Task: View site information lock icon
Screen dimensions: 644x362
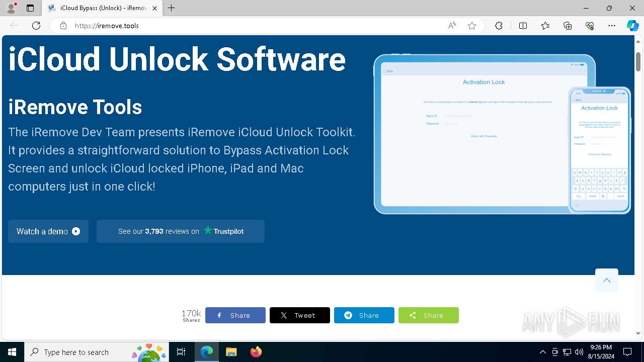Action: point(63,26)
